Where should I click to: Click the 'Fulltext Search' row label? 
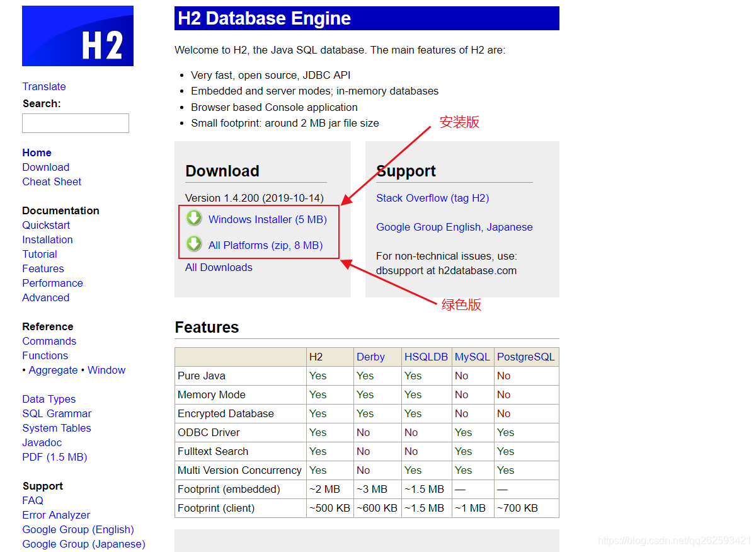click(213, 451)
